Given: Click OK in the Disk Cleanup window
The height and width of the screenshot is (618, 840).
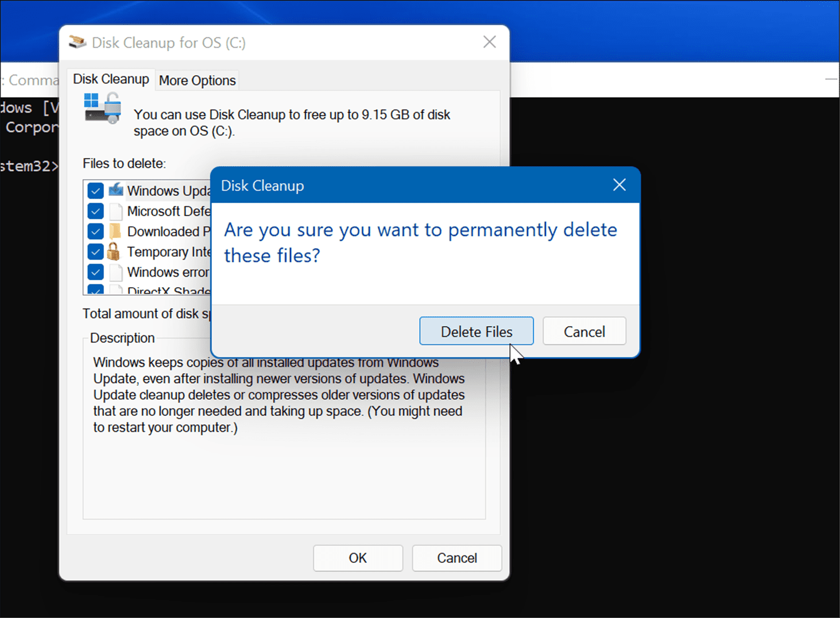Looking at the screenshot, I should [358, 558].
